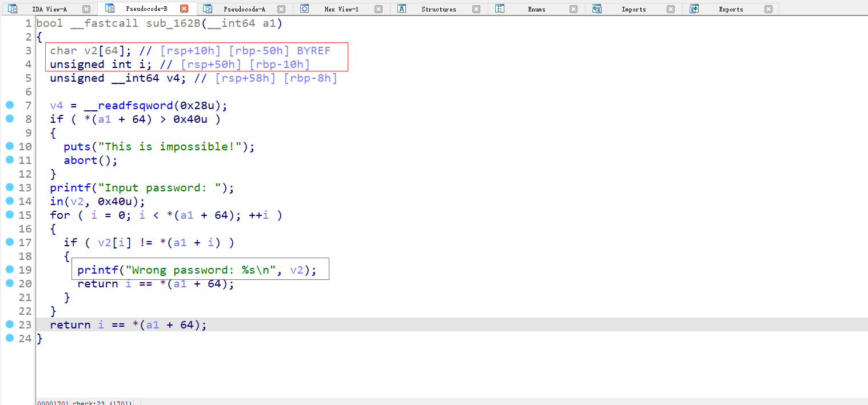Click the for keyword on line 15

pos(60,215)
